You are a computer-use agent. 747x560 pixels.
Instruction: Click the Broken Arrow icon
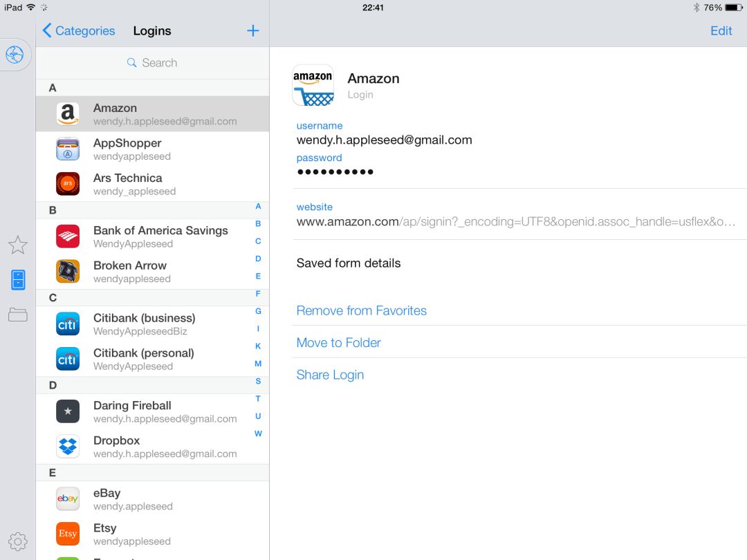click(x=68, y=272)
